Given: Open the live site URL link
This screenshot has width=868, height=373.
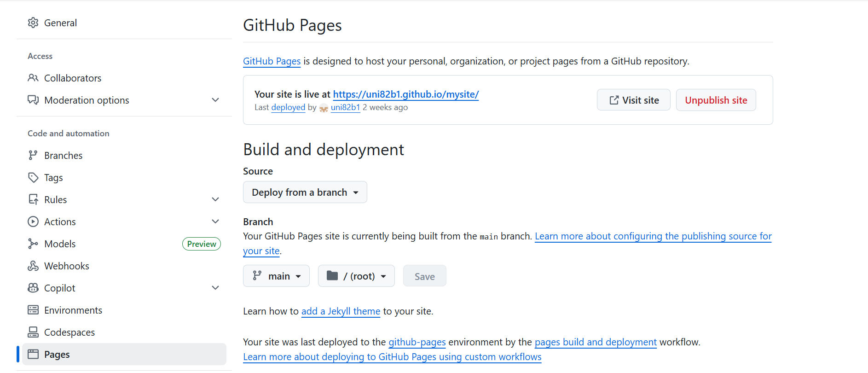Looking at the screenshot, I should pyautogui.click(x=405, y=94).
